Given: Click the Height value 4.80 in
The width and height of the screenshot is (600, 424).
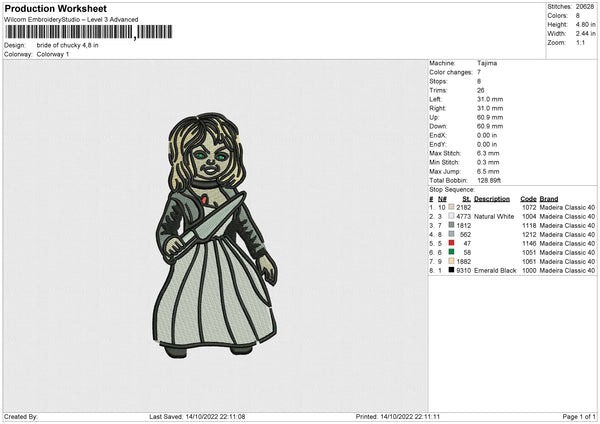Looking at the screenshot, I should pyautogui.click(x=585, y=24).
